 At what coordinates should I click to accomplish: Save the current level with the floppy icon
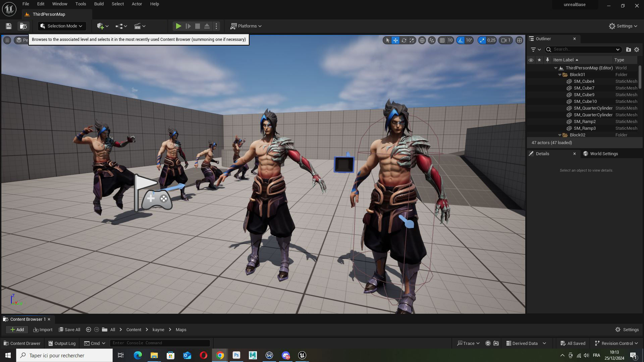[9, 26]
